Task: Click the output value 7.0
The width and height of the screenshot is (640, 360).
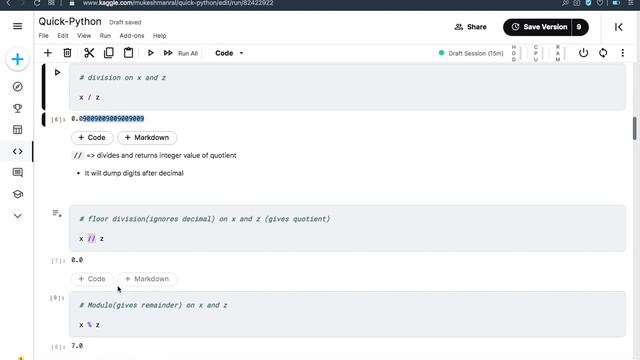Action: [x=77, y=346]
